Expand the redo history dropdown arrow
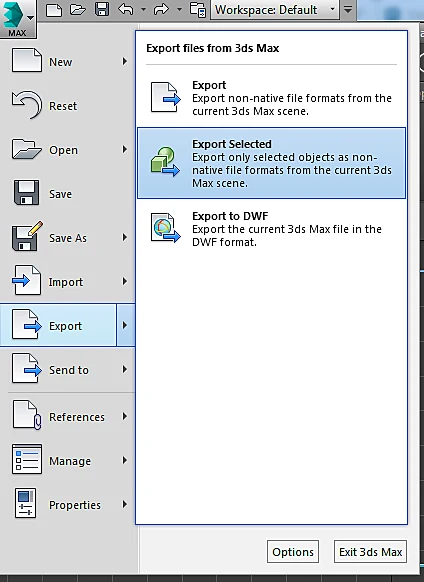The width and height of the screenshot is (424, 582). (x=179, y=9)
